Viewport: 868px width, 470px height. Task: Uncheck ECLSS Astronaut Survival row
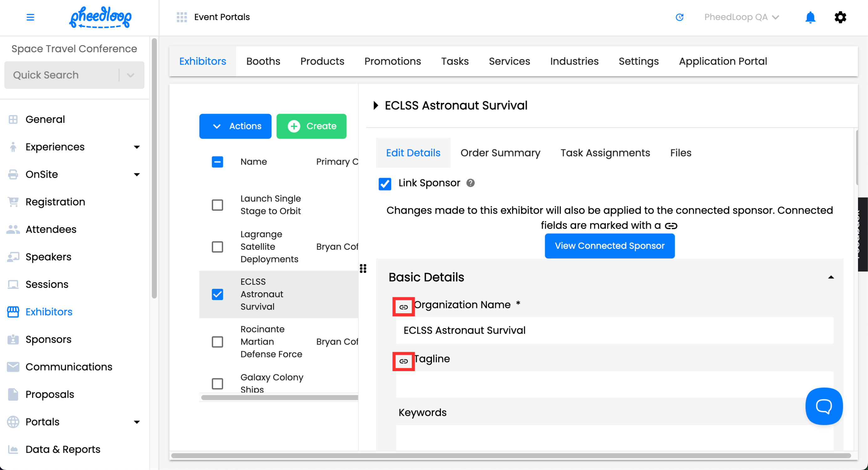[217, 294]
